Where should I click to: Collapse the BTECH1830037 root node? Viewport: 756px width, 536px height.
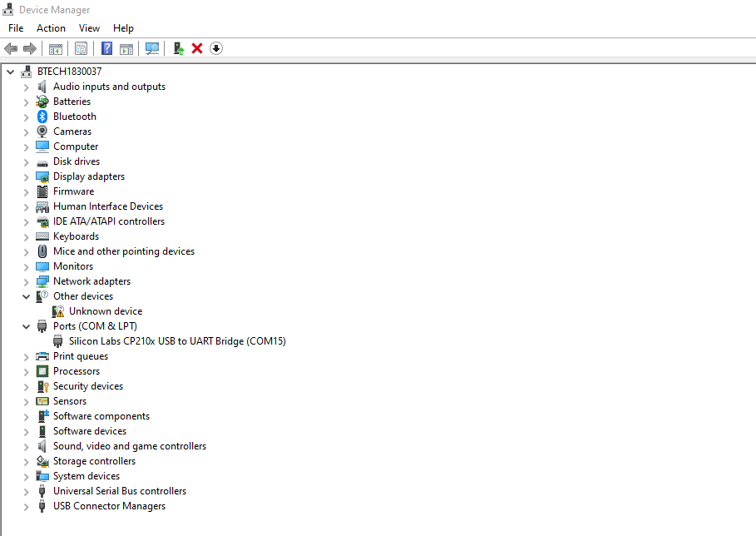point(11,72)
